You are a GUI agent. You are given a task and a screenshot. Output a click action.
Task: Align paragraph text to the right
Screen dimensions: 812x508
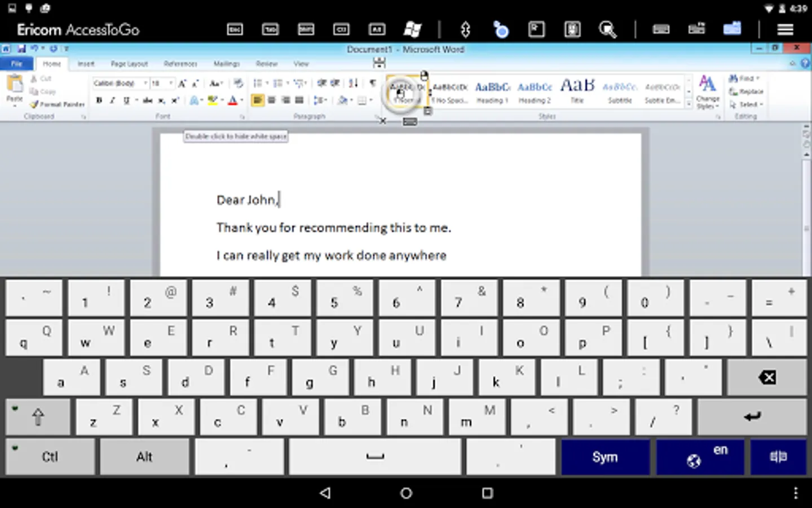(285, 100)
